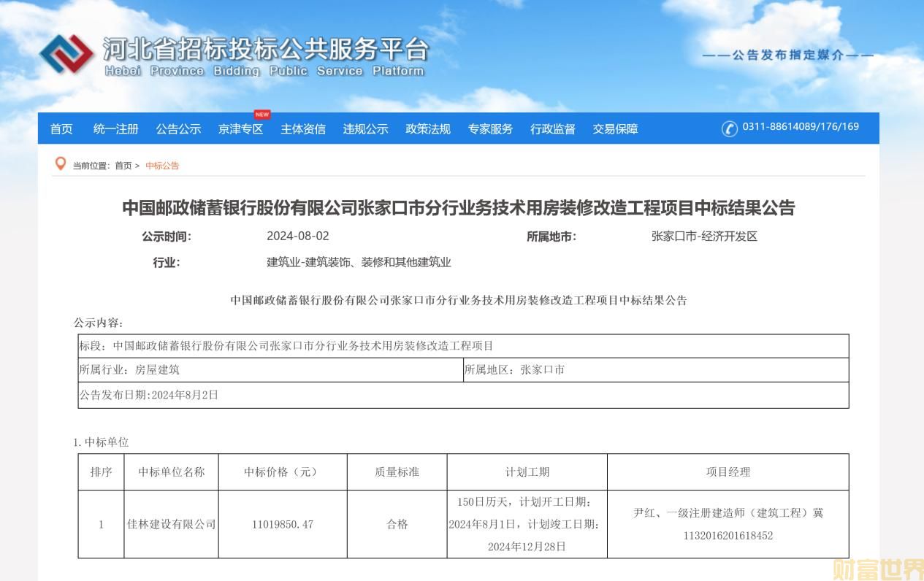Viewport: 924px width, 581px height.
Task: Open the 京津专区 menu item
Action: point(241,129)
